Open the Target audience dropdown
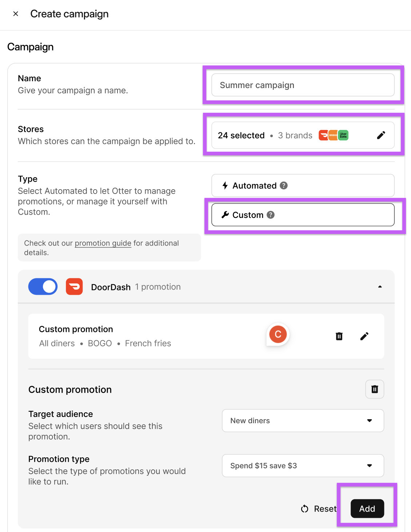411x532 pixels. click(x=303, y=421)
